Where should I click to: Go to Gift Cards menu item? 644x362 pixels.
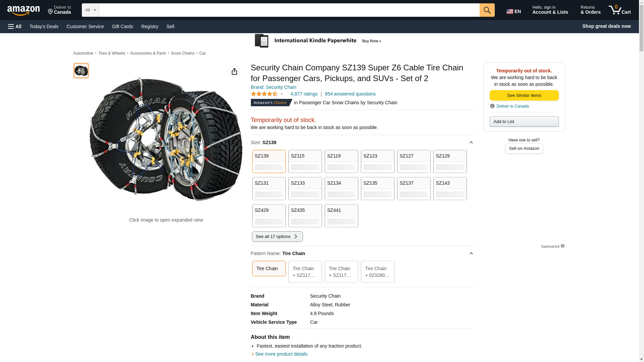point(122,26)
